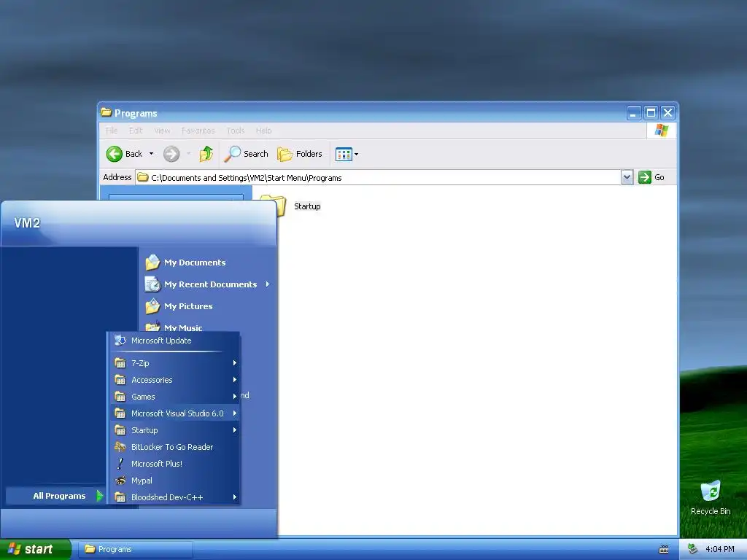Expand the Bloodshed Dev-C++ folder

[174, 497]
